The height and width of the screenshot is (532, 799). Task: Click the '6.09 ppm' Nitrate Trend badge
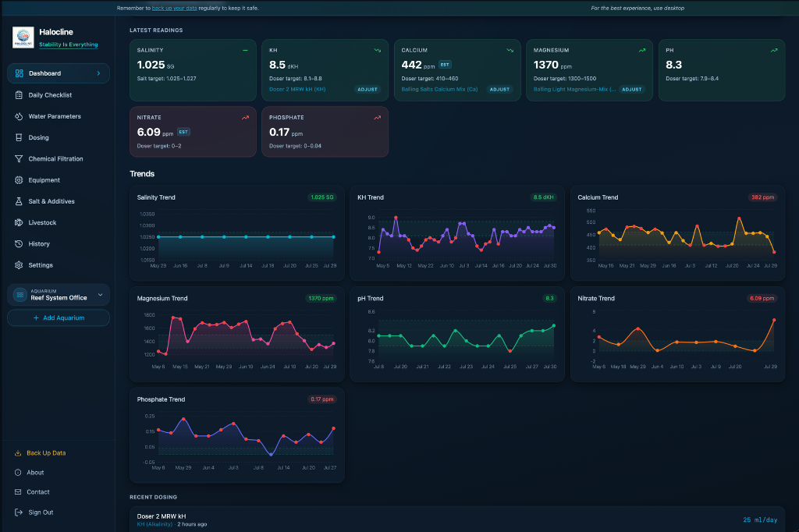click(x=762, y=298)
